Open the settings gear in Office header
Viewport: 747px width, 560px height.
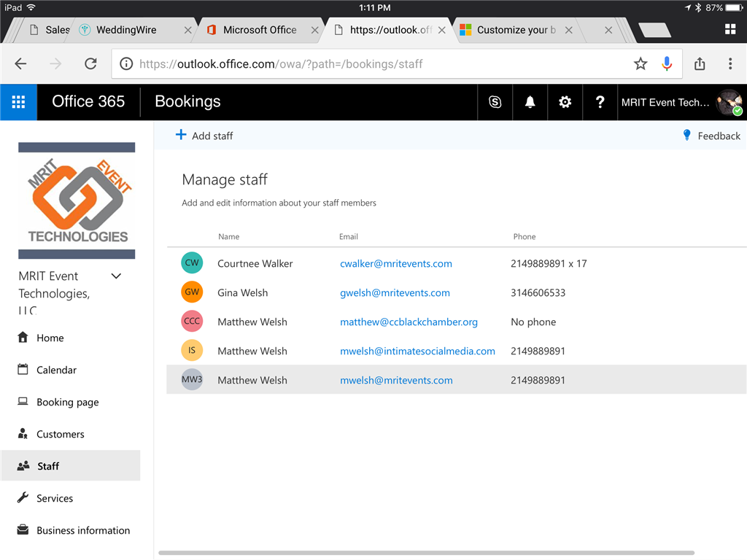point(565,102)
